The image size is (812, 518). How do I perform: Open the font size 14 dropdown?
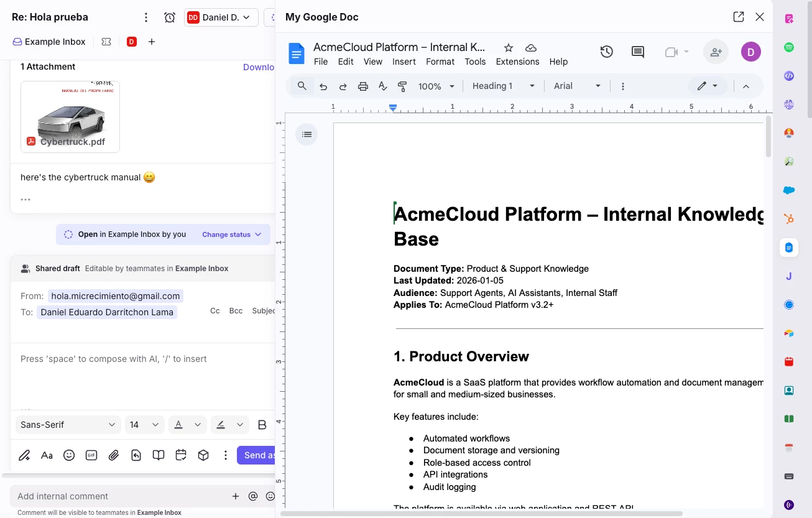click(144, 425)
